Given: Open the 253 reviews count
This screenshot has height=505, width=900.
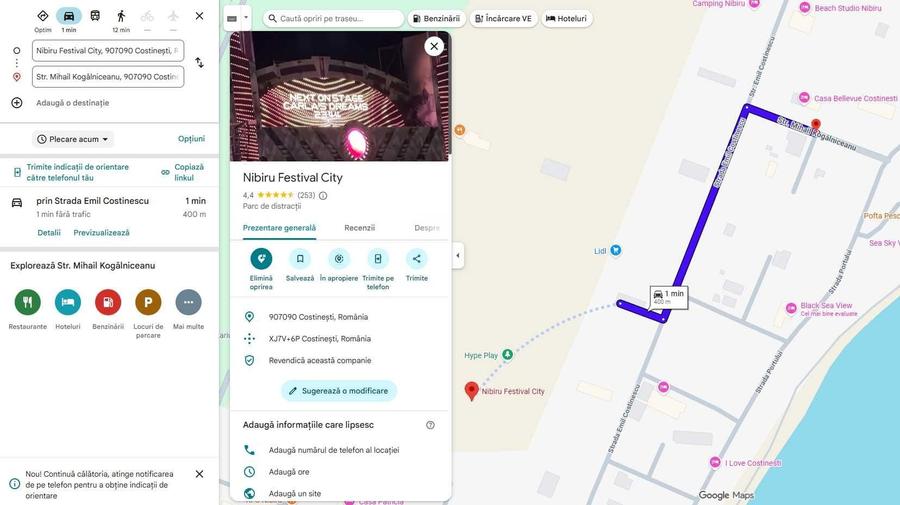Looking at the screenshot, I should (x=306, y=195).
